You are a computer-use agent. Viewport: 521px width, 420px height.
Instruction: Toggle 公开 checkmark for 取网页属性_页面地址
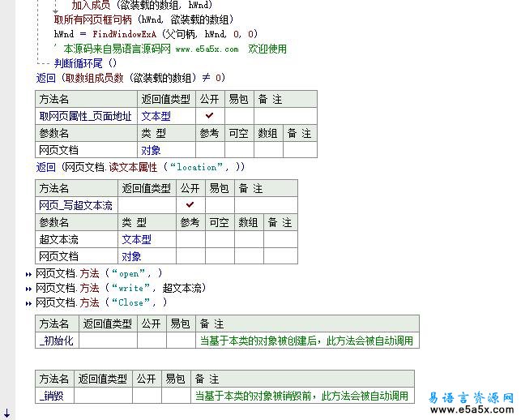(209, 116)
